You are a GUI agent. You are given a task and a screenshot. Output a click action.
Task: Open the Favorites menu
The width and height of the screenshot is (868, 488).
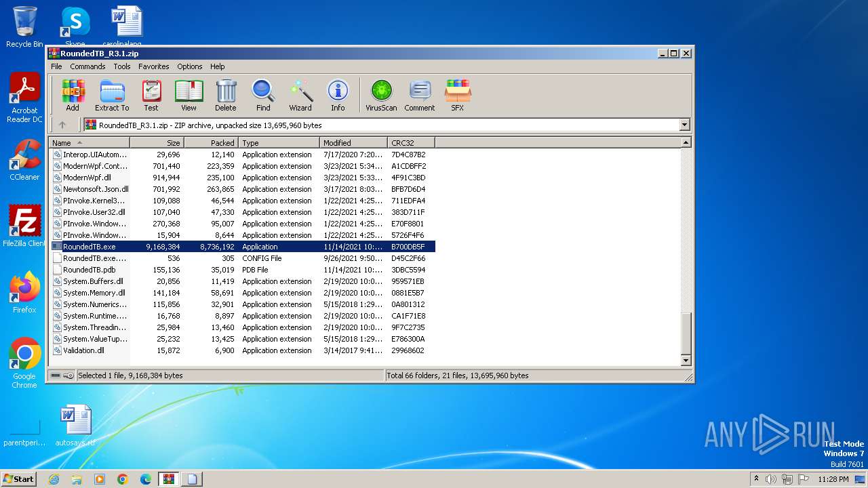tap(154, 66)
